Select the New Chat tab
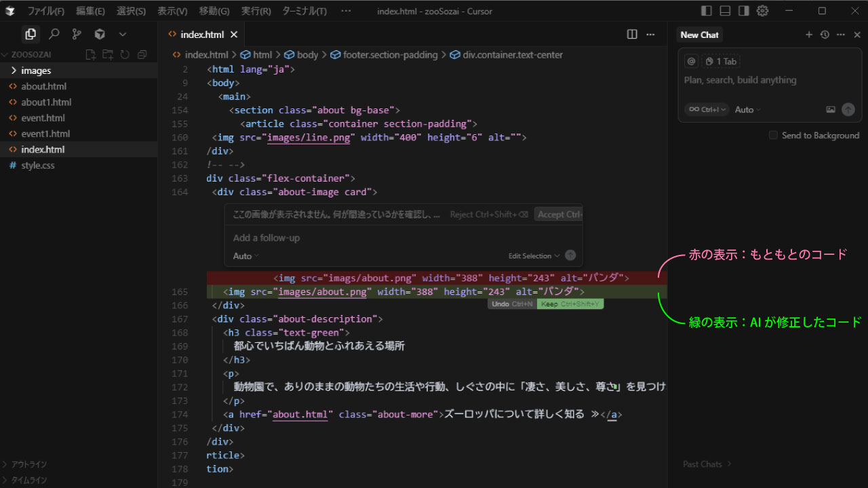 click(699, 35)
